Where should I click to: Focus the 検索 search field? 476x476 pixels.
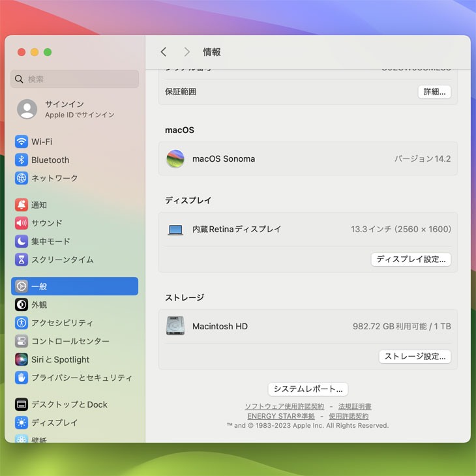[75, 79]
